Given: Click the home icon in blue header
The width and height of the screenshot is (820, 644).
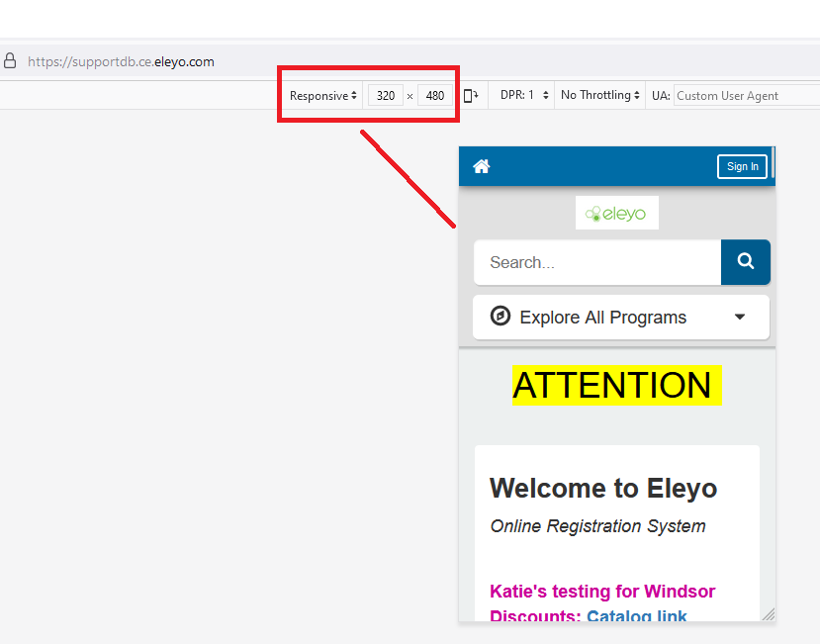Looking at the screenshot, I should (481, 166).
